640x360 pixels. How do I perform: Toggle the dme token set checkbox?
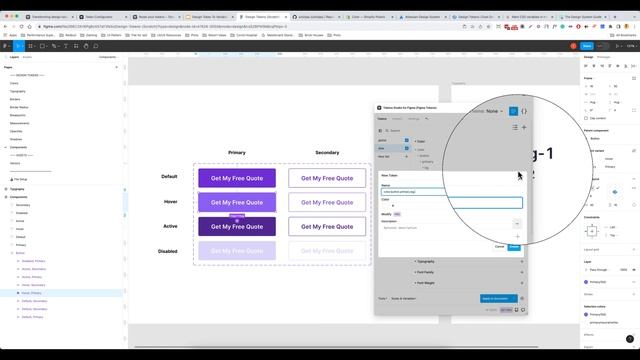[407, 148]
